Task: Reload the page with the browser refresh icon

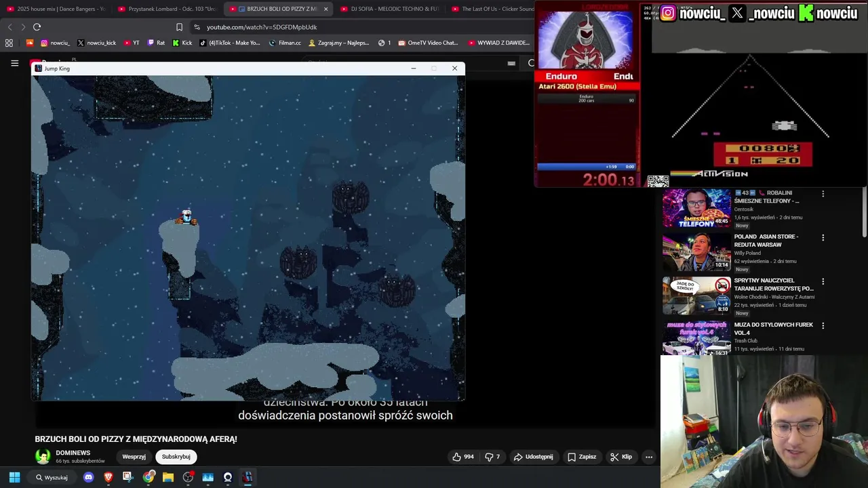Action: tap(37, 27)
